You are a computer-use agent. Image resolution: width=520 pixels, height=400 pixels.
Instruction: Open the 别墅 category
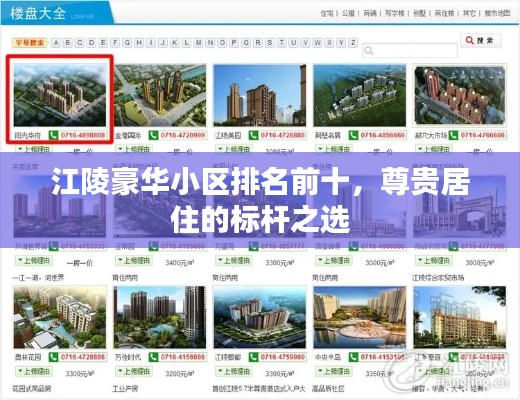pyautogui.click(x=419, y=13)
